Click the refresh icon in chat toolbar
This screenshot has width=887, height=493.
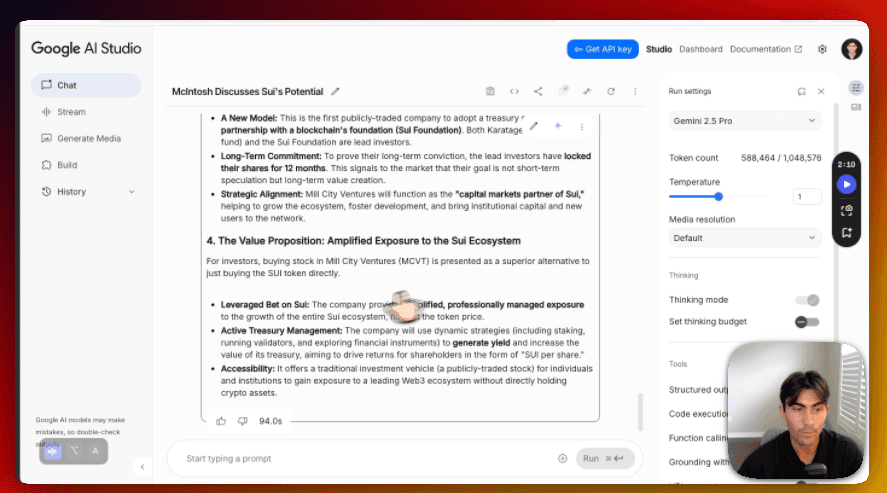610,91
